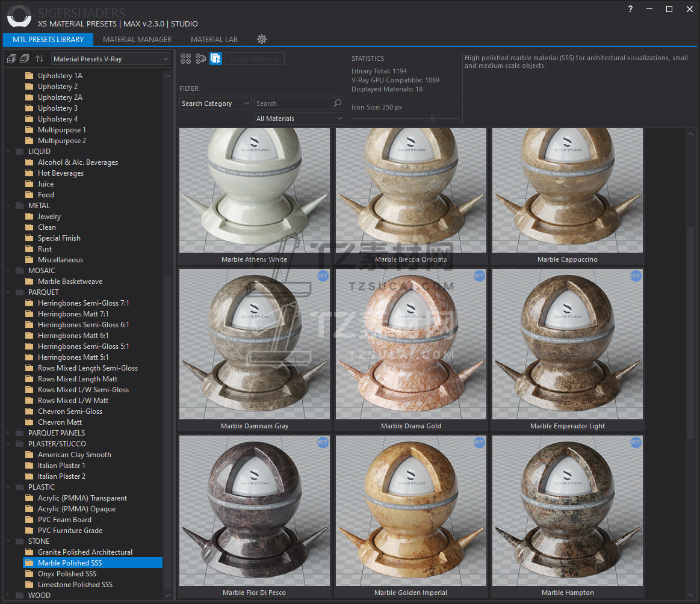Screen dimensions: 700x604
Task: Click the tree panel scroll-down arrow
Action: (x=167, y=595)
